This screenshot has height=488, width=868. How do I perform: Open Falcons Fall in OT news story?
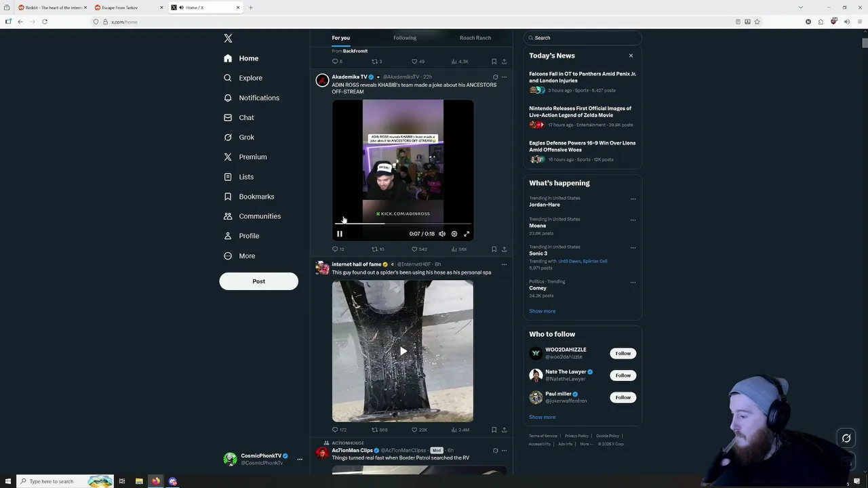point(583,81)
